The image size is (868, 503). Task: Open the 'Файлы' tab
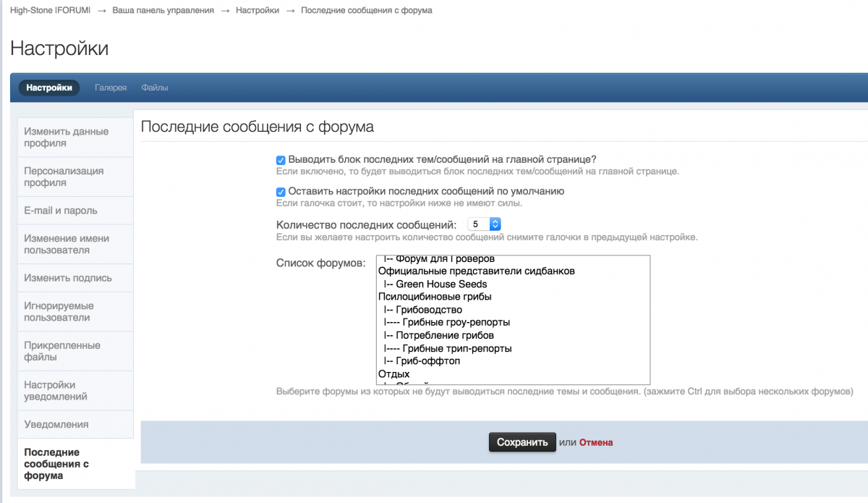coord(155,88)
